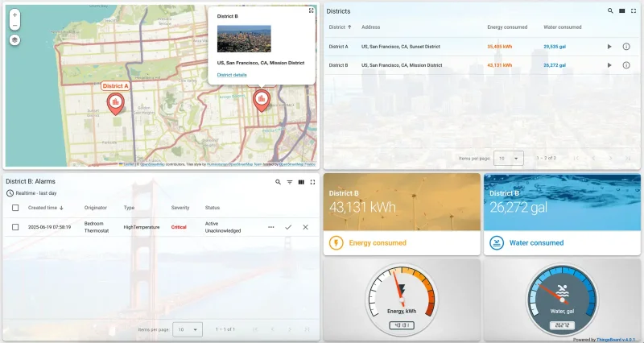Select the alarm timestamp 2025-06-19 07:58:19
This screenshot has height=343, width=644.
[49, 227]
